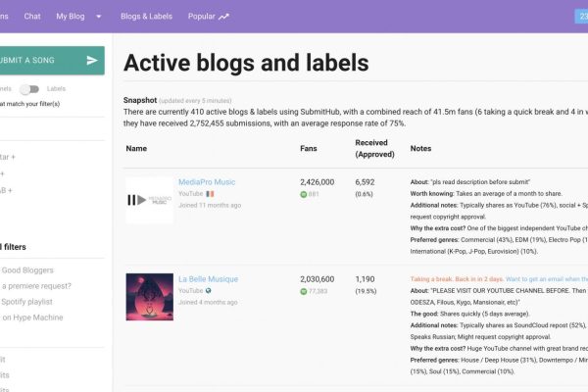The width and height of the screenshot is (588, 392).
Task: Click the 6,592 received value
Action: pyautogui.click(x=365, y=182)
